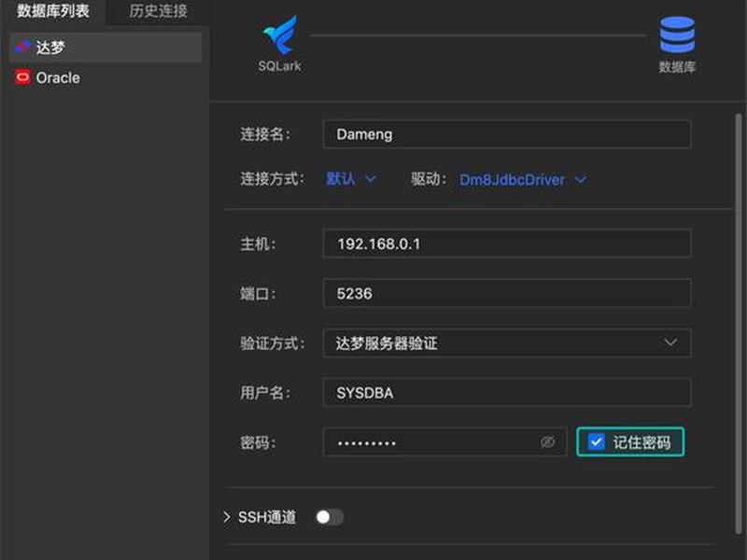This screenshot has width=747, height=560.
Task: Click the 端口 field showing 5236
Action: (x=507, y=293)
